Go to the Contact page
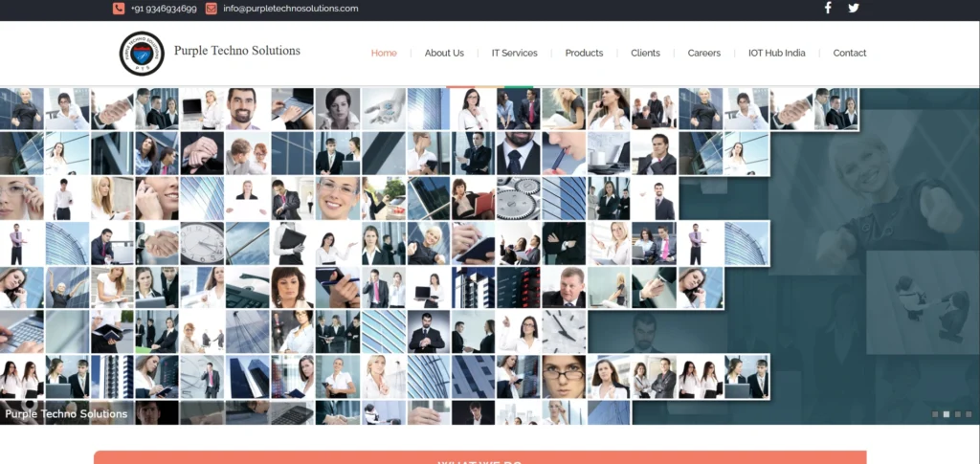 coord(849,54)
